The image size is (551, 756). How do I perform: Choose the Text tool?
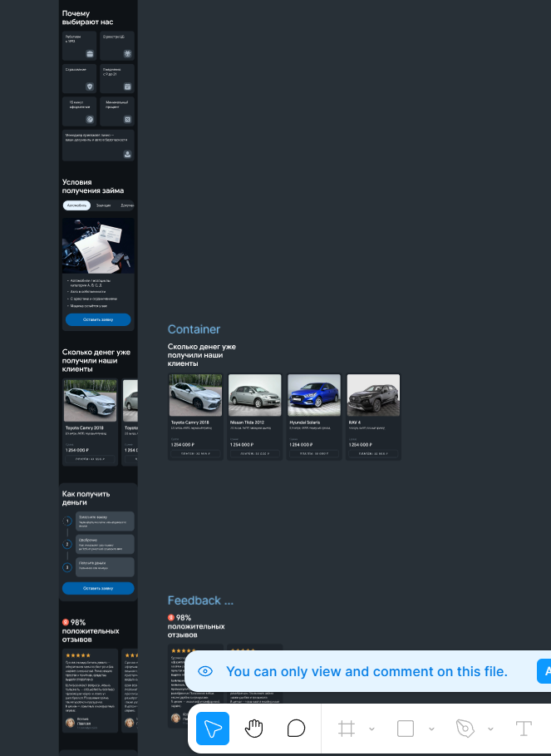(x=524, y=729)
